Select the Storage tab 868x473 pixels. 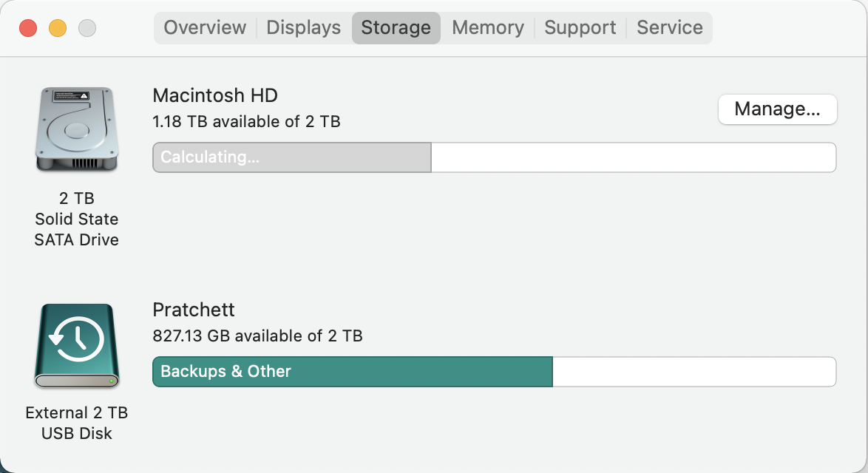click(x=396, y=28)
